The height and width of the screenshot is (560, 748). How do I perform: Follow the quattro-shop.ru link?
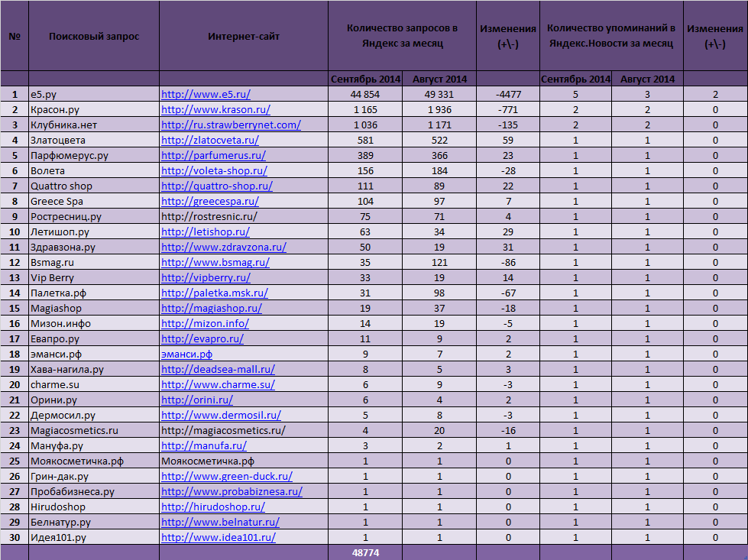pos(217,186)
